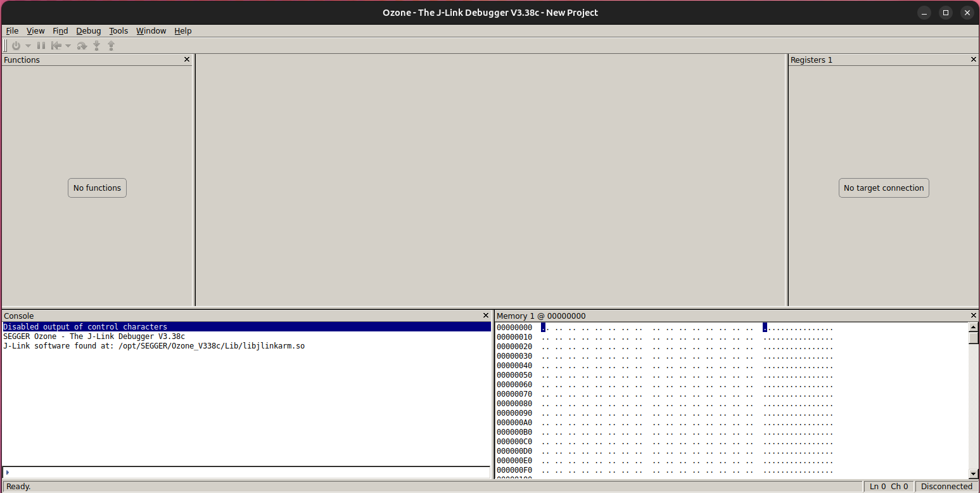This screenshot has height=493, width=980.
Task: Open the Window menu
Action: tap(151, 30)
